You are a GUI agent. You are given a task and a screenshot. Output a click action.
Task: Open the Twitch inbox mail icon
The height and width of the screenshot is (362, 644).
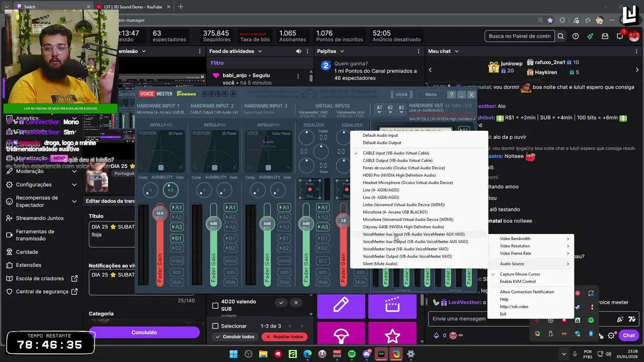605,36
